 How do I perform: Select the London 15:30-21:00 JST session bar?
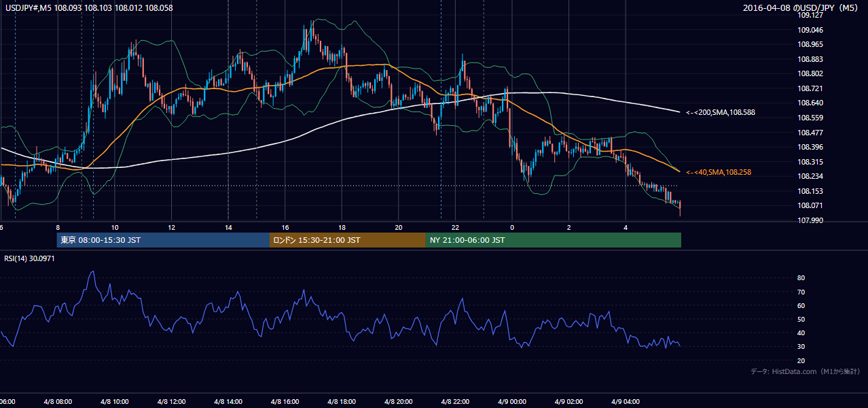click(348, 240)
